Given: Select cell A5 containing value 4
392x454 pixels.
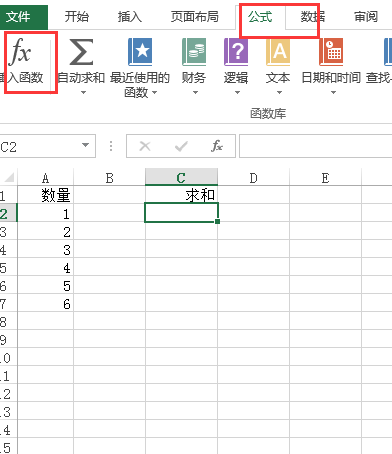Looking at the screenshot, I should coord(45,267).
